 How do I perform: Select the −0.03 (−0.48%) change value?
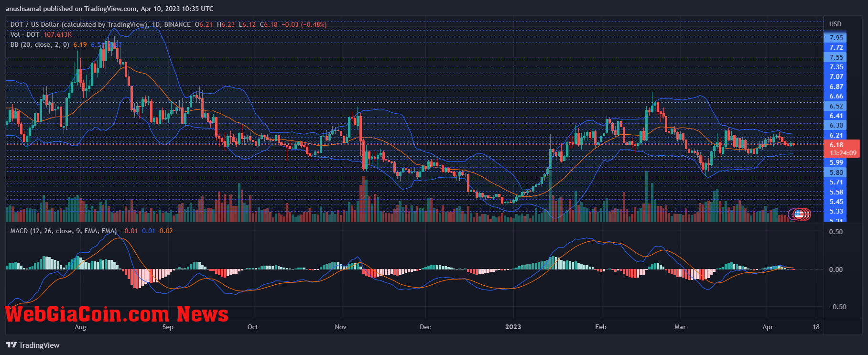[304, 24]
